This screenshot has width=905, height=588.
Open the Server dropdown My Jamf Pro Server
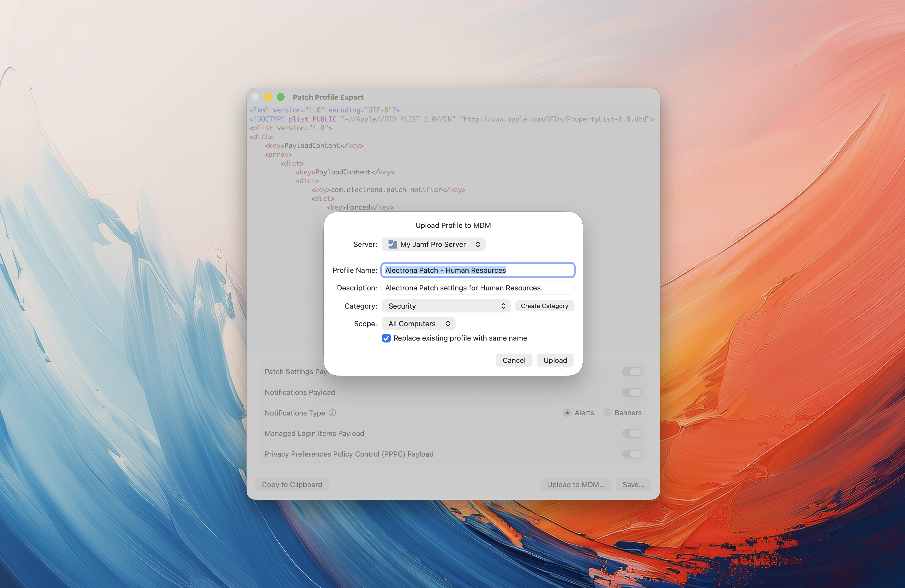coord(433,244)
